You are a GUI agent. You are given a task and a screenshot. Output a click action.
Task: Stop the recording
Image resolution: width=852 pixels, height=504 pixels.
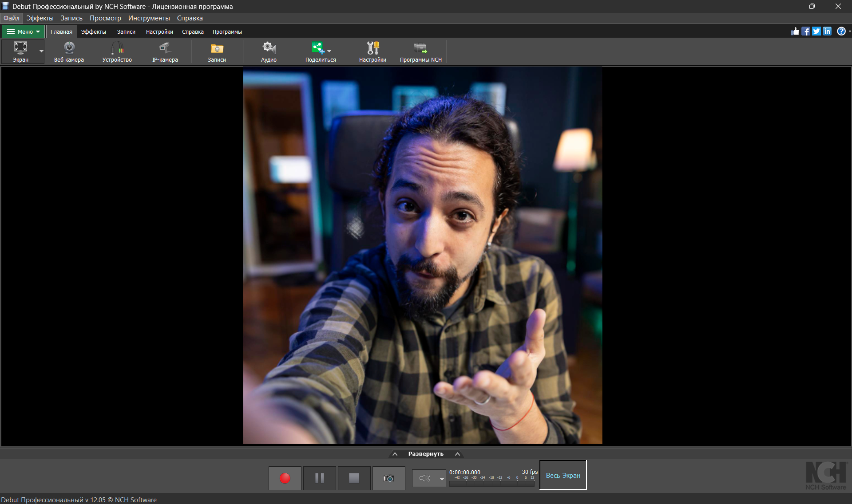coord(354,478)
